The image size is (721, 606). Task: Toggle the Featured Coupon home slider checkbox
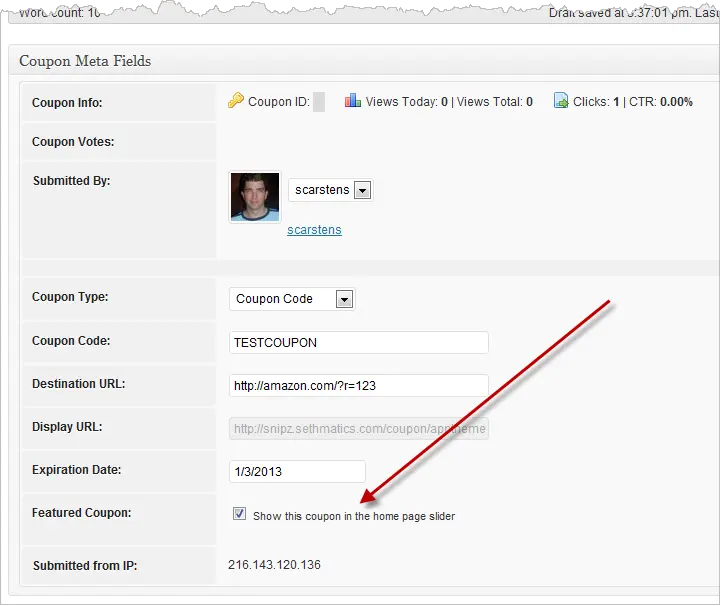coord(239,514)
